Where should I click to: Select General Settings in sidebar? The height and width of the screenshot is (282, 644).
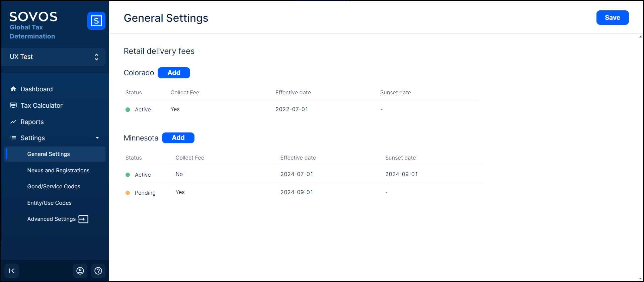(49, 154)
